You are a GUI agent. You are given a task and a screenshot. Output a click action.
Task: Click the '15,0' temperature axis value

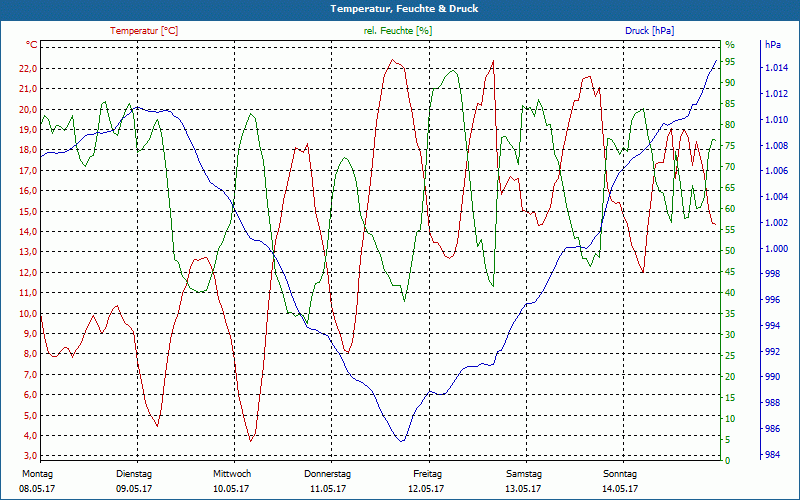tap(29, 211)
